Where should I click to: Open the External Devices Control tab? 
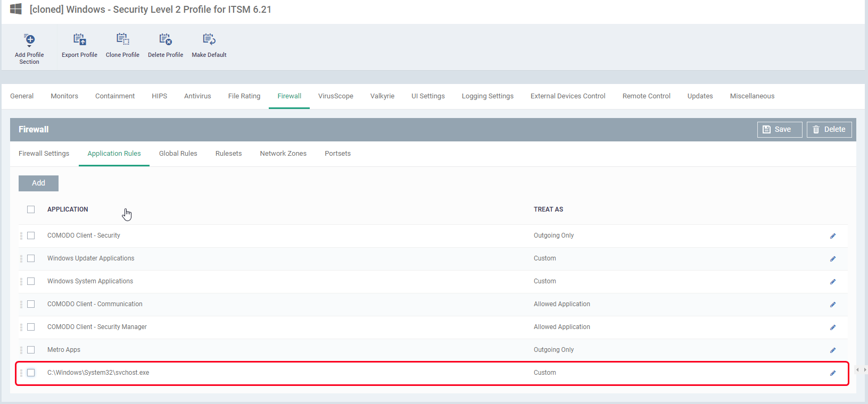[568, 96]
